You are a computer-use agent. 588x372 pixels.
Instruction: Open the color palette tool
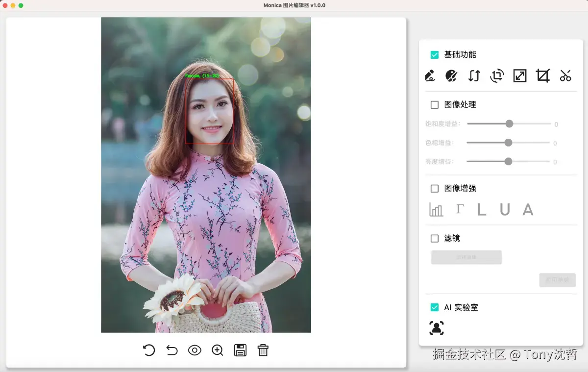pos(451,75)
